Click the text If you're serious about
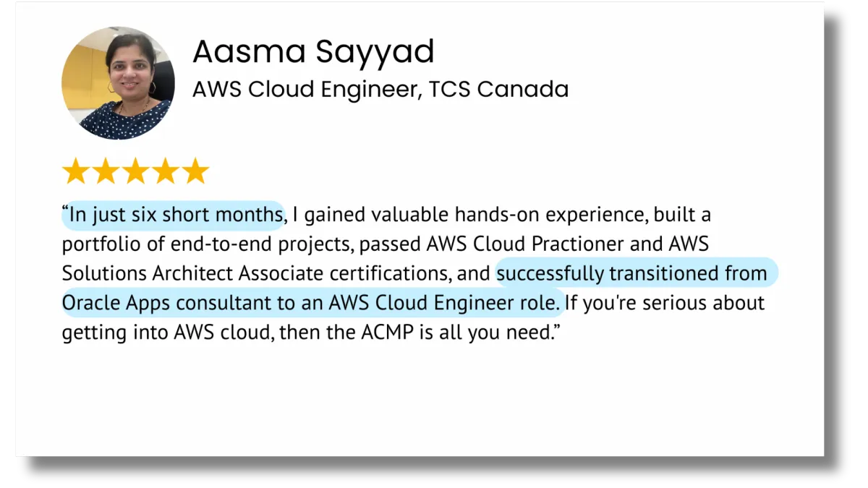This screenshot has width=868, height=488. [x=665, y=303]
